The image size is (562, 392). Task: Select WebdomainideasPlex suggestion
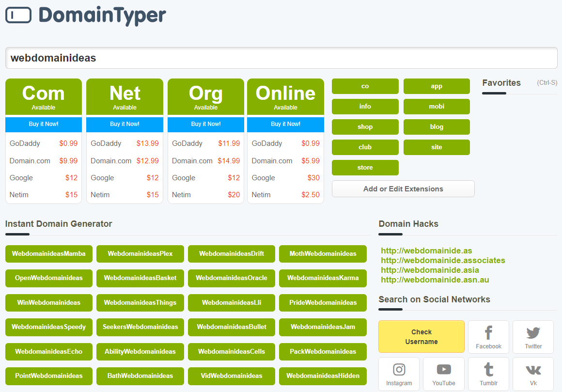tap(140, 254)
